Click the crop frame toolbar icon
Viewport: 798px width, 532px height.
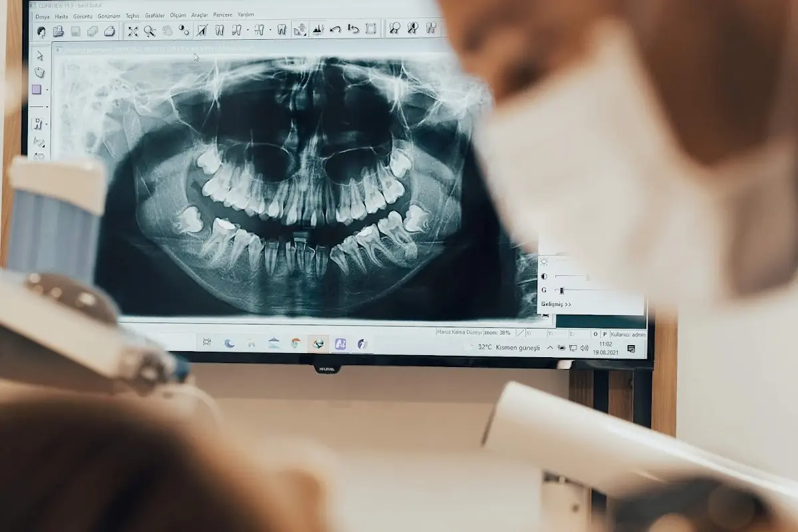point(371,29)
